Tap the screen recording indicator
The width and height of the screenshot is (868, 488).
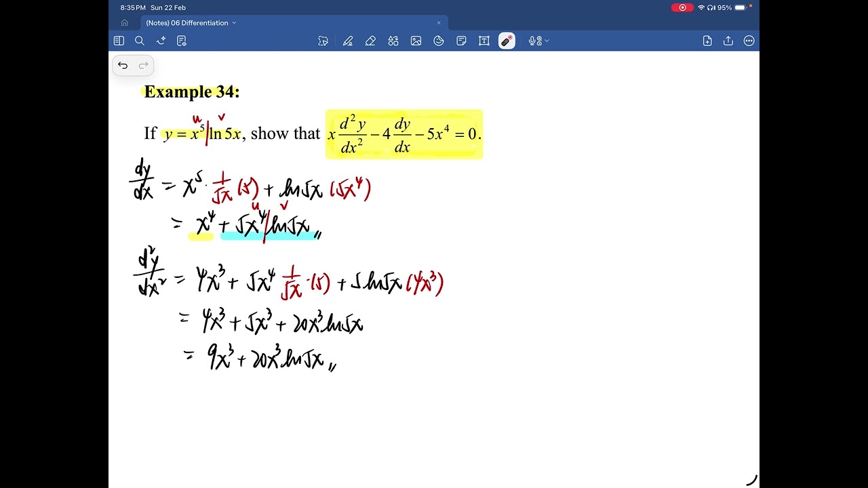point(682,7)
